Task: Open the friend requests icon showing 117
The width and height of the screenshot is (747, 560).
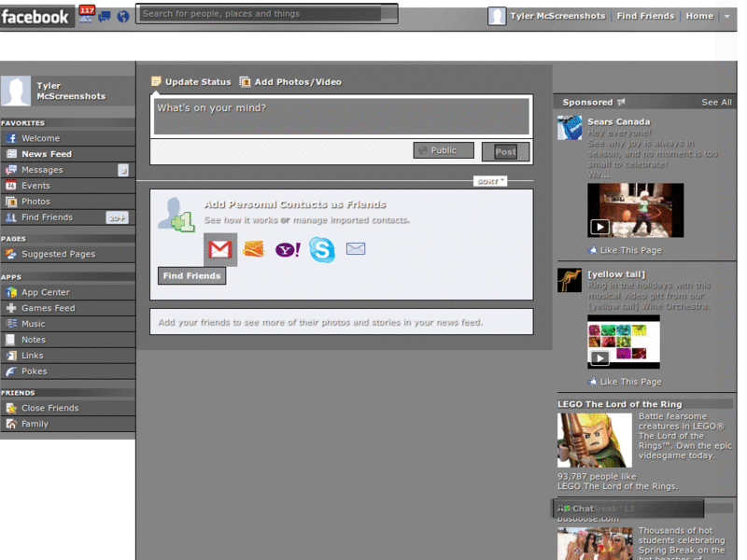Action: [86, 14]
